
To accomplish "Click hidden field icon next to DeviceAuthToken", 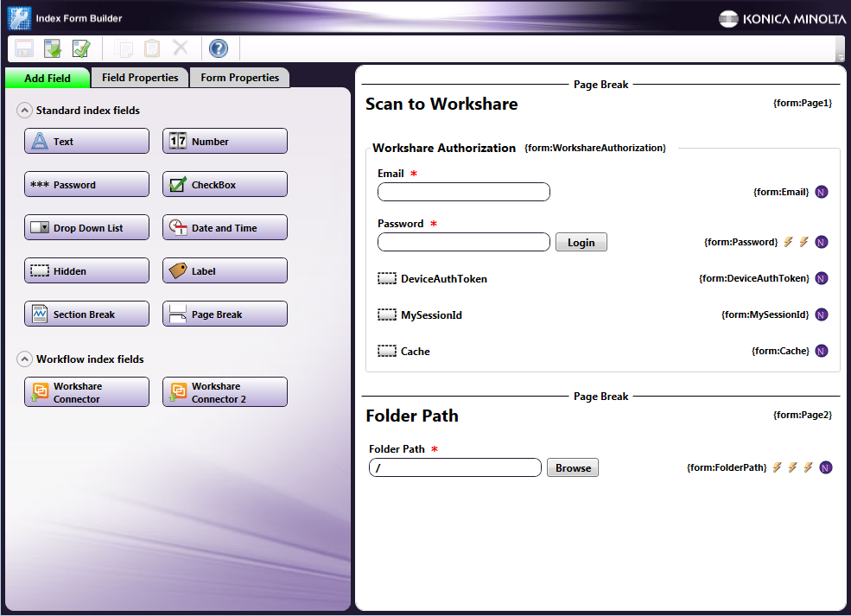I will 387,278.
